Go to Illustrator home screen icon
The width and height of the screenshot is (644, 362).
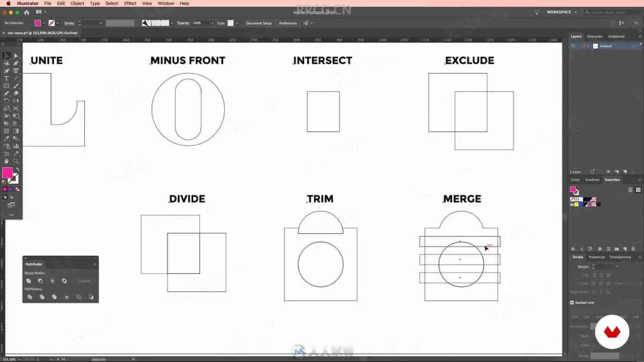(26, 12)
